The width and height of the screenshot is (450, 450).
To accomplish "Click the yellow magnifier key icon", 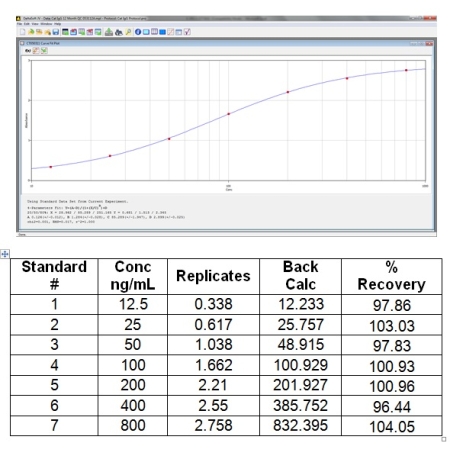I will click(x=128, y=32).
